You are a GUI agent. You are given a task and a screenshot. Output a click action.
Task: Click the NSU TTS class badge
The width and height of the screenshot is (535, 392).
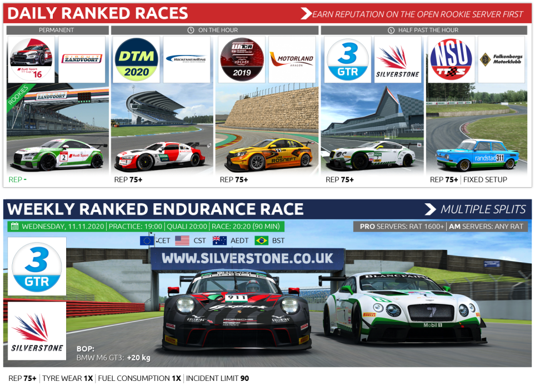tap(452, 59)
